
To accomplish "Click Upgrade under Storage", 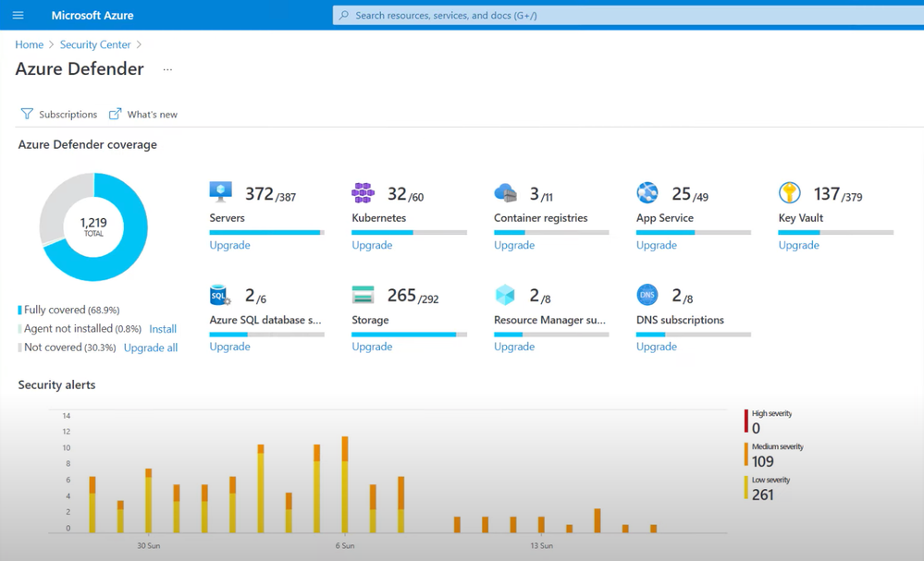I will [x=372, y=347].
